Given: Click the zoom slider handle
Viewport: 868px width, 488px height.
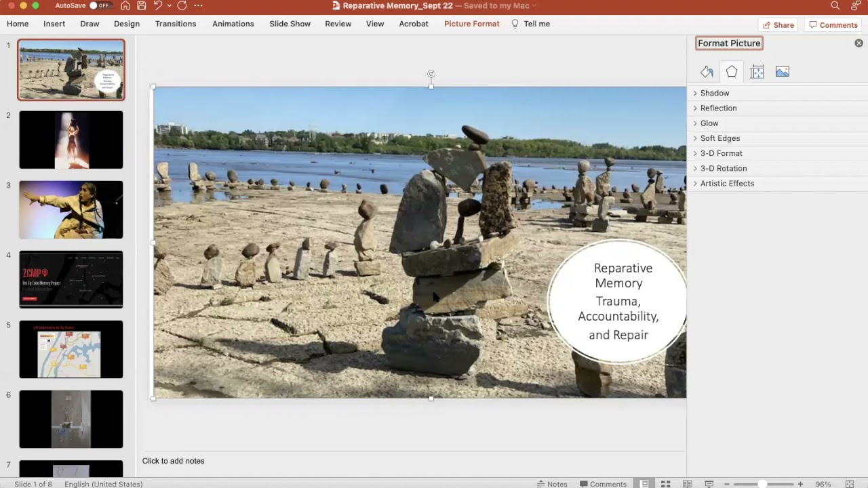Looking at the screenshot, I should [763, 484].
